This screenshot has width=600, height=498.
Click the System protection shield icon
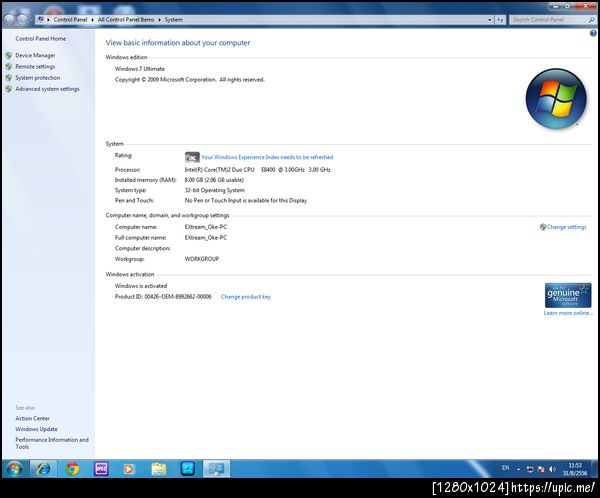coord(9,78)
